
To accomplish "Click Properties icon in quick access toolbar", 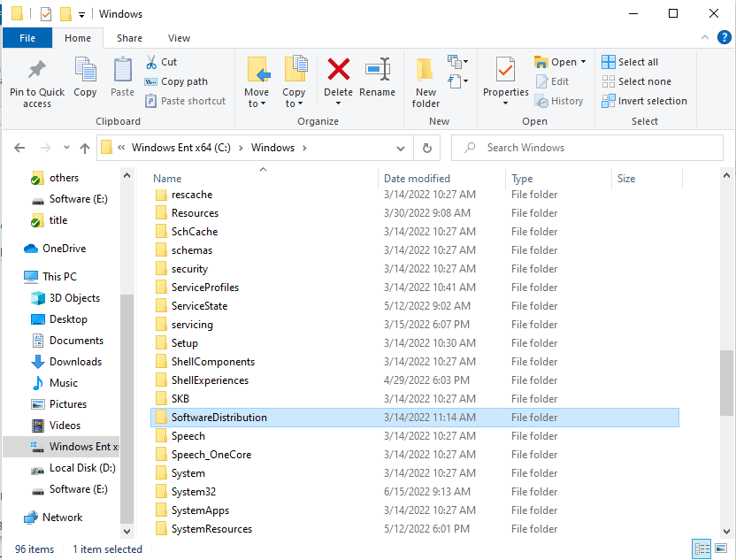I will (46, 14).
